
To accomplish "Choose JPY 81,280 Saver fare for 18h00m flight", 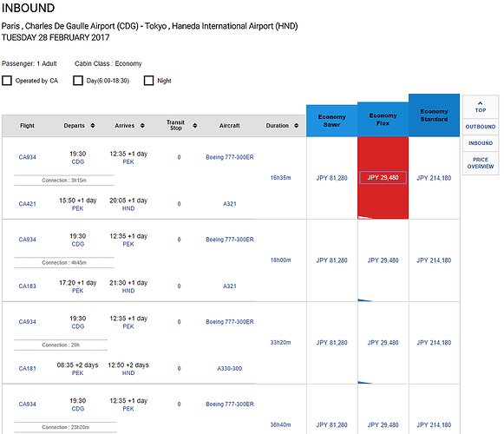I will pos(331,260).
